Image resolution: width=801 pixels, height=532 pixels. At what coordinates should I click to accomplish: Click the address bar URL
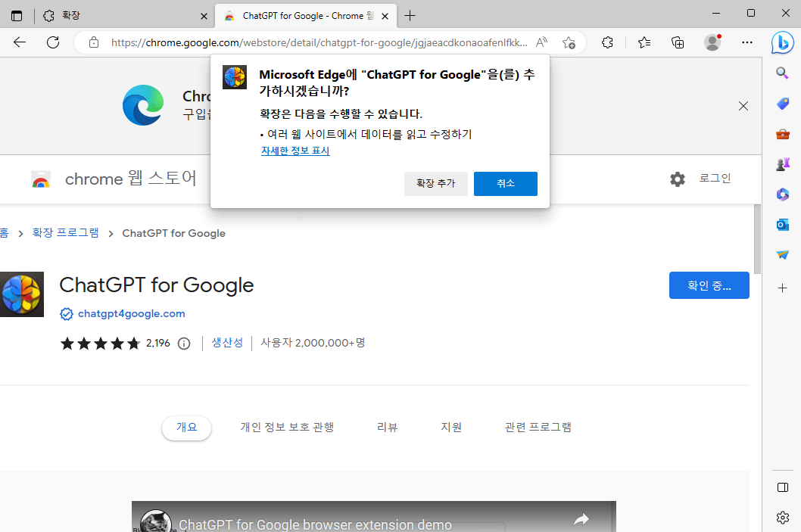coord(319,43)
